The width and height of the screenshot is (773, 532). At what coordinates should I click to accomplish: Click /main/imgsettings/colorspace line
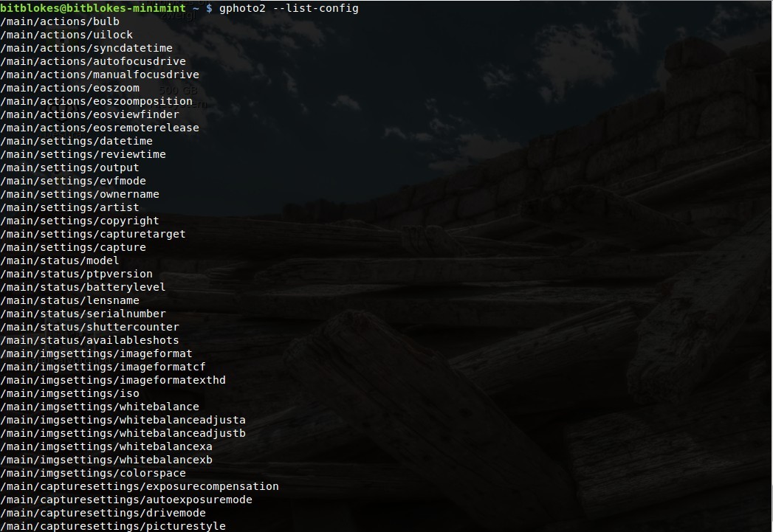(93, 474)
